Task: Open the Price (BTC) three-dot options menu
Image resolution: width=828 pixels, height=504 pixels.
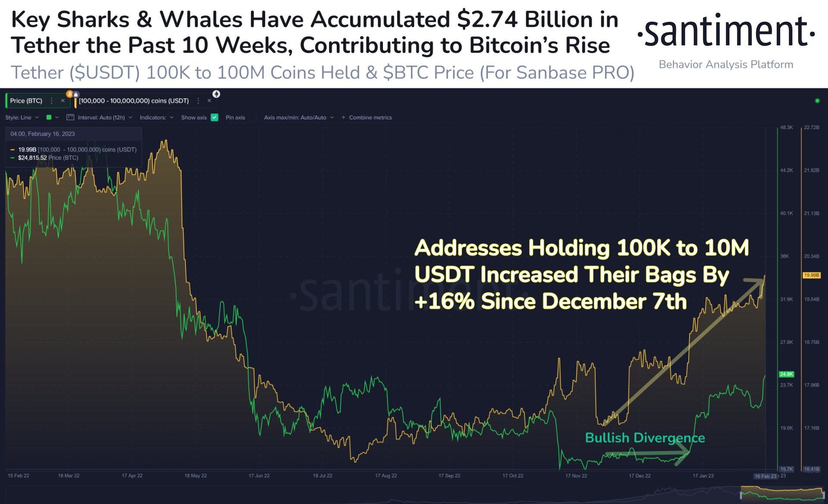Action: click(52, 100)
